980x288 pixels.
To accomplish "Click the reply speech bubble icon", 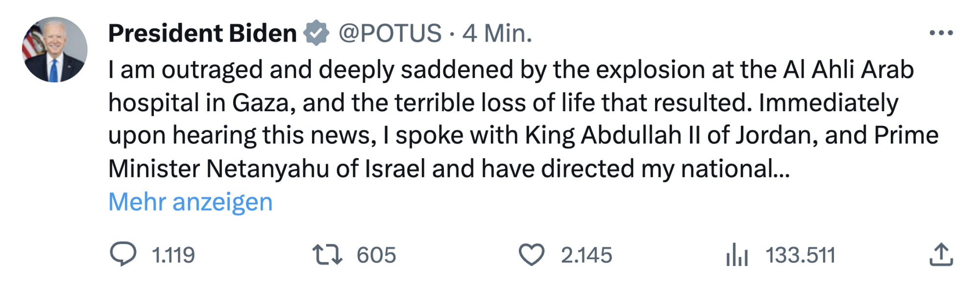I will tap(122, 254).
